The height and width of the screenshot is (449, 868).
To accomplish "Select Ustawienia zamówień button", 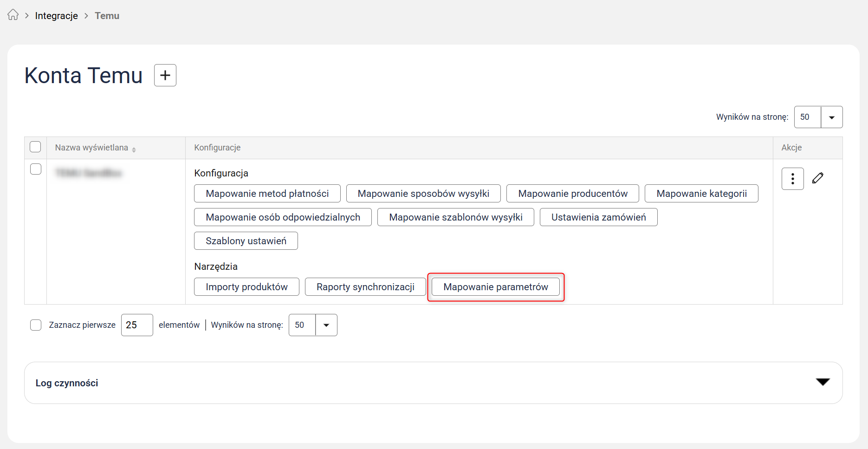I will pyautogui.click(x=598, y=217).
